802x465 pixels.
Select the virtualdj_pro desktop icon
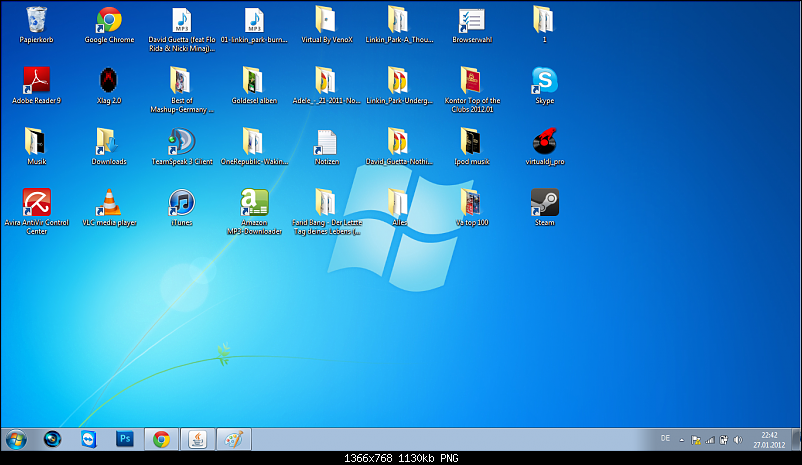point(544,142)
